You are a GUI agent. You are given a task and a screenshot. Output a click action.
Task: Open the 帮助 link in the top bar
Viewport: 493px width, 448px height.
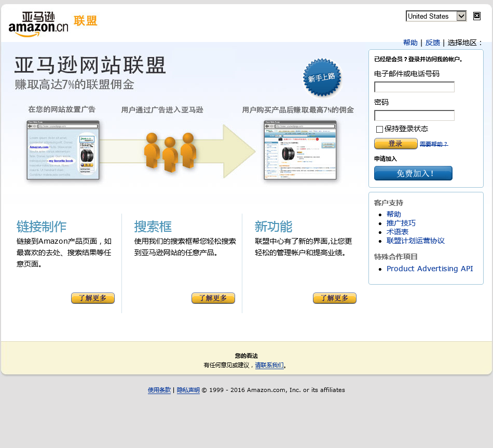(410, 43)
